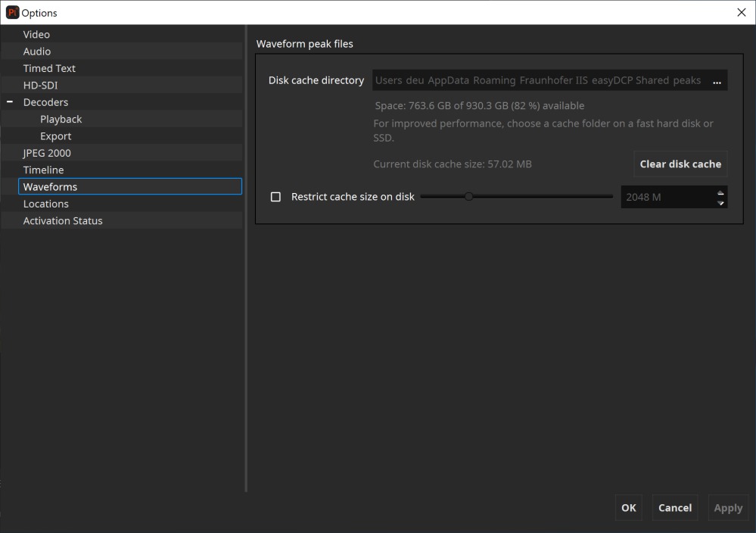Decrease cache size with spinner down arrow
The image size is (756, 533).
click(720, 202)
